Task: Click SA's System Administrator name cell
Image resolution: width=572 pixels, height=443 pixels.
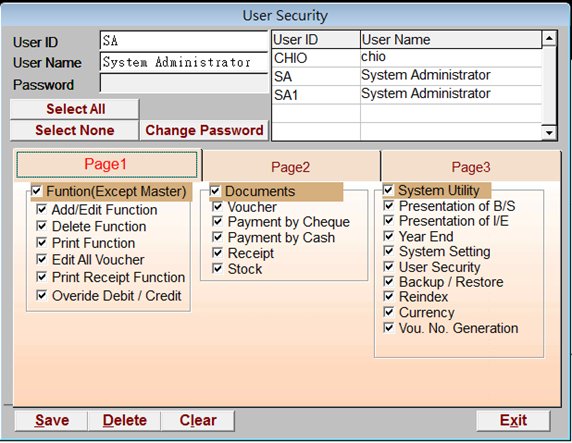Action: [x=451, y=76]
